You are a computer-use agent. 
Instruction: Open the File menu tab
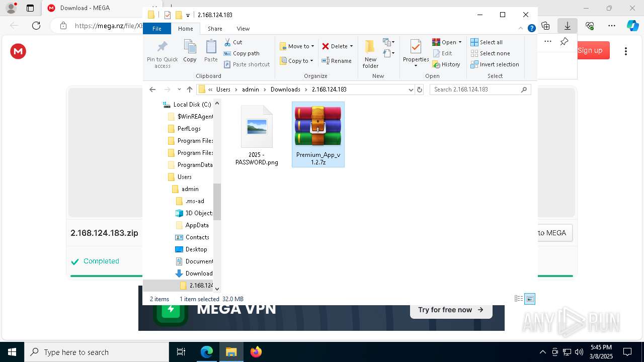point(157,29)
